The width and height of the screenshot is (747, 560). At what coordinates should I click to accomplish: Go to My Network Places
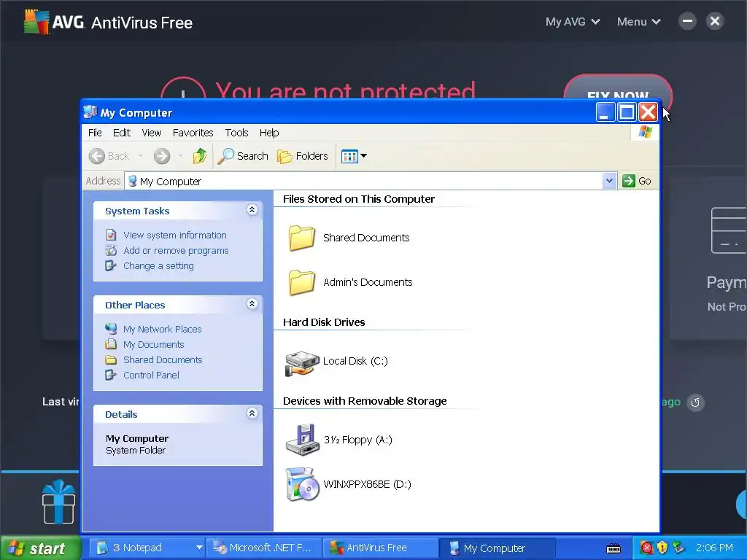click(162, 329)
